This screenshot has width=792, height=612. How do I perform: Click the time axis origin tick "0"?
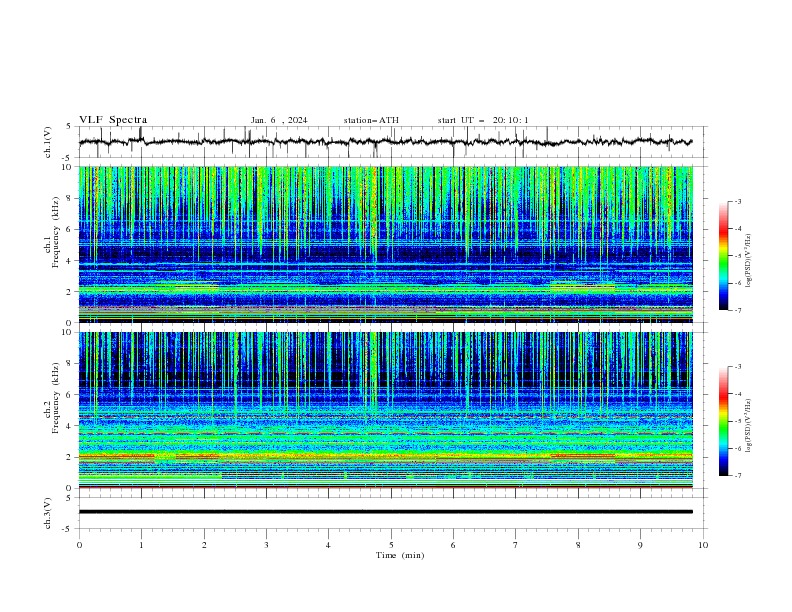point(79,545)
